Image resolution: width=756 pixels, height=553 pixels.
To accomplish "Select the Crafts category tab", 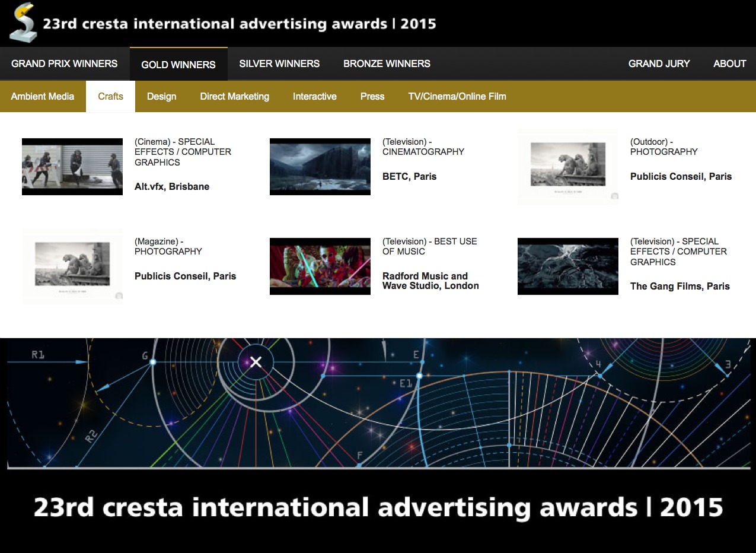I will 110,96.
